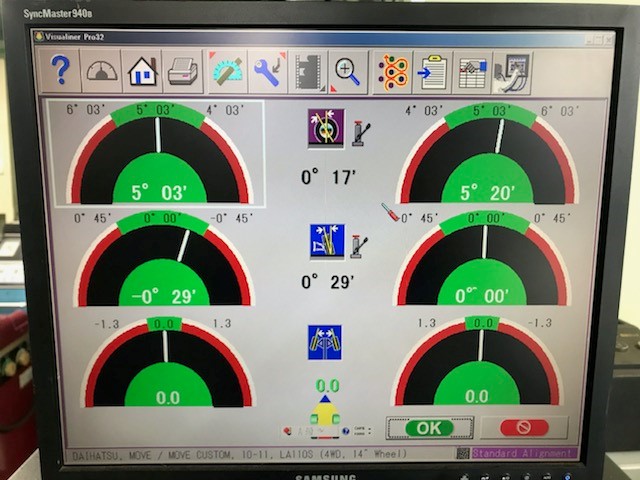Open the spreadsheet chart toolbar icon

[472, 72]
